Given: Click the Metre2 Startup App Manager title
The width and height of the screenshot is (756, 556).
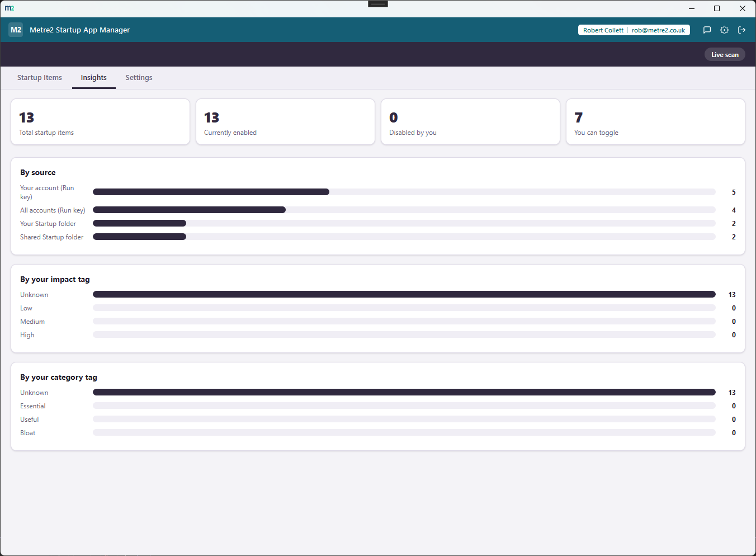Looking at the screenshot, I should click(x=79, y=30).
